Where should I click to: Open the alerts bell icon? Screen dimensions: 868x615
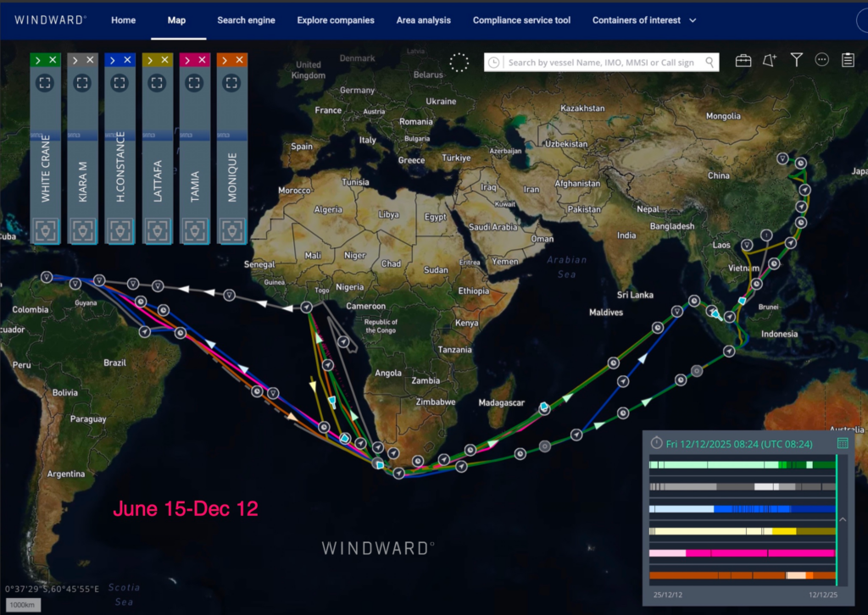[x=770, y=60]
